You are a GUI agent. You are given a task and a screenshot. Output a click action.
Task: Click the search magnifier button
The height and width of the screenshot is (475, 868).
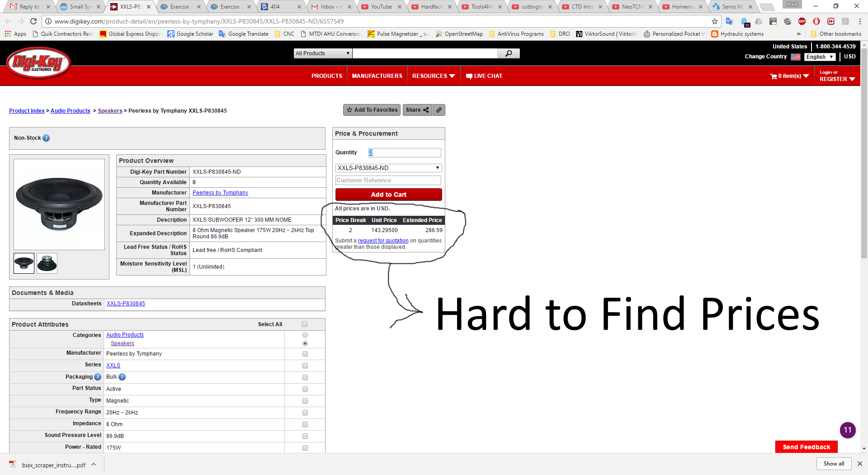pyautogui.click(x=509, y=53)
